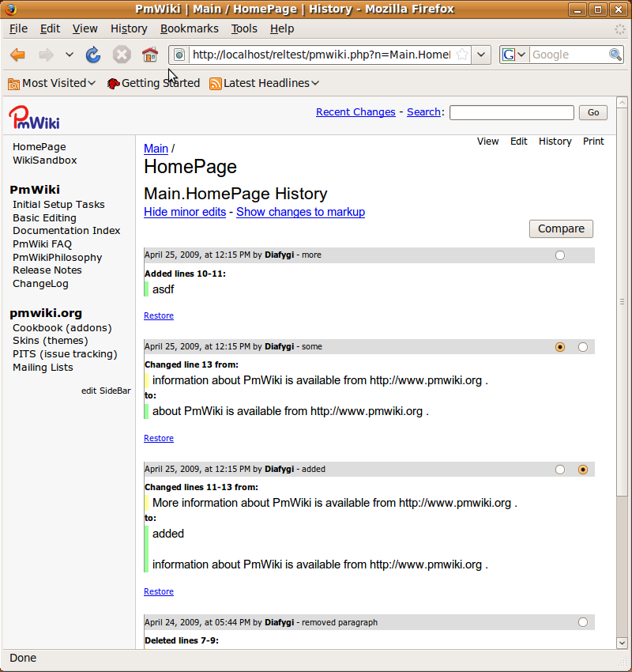Click the Firefox icon in title bar
This screenshot has height=672, width=632.
pos(10,9)
